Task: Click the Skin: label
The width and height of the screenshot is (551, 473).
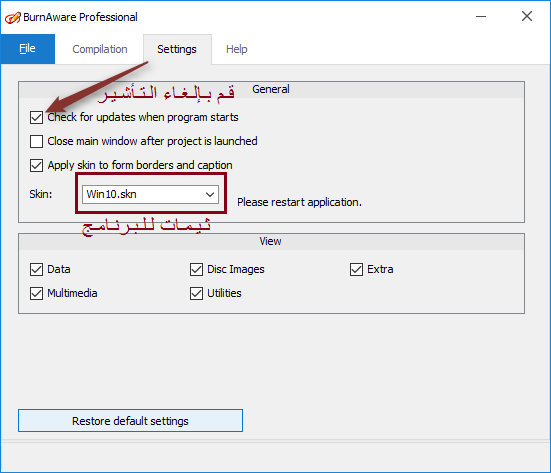Action: click(41, 194)
